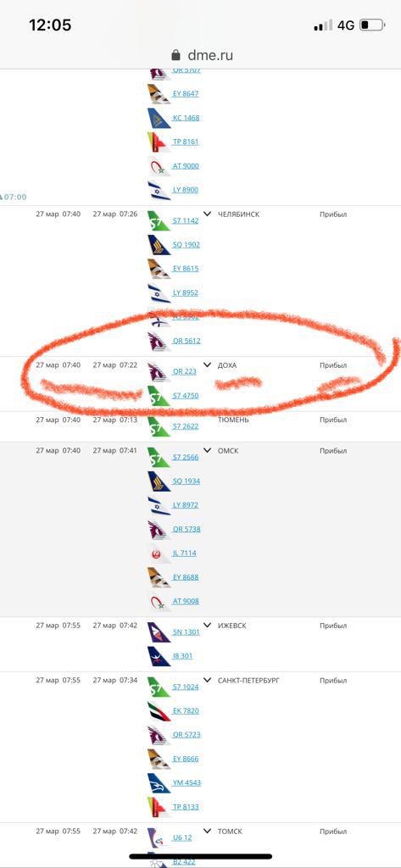Tap the Singapore Airlines logo beside SQ 1934
401x868 pixels.
click(x=159, y=481)
